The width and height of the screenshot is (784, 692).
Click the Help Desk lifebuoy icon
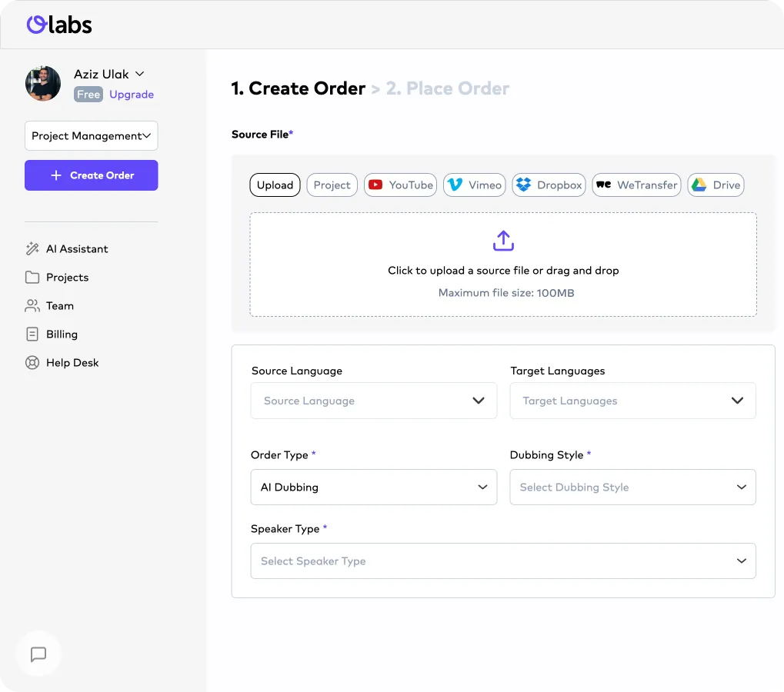pyautogui.click(x=32, y=363)
